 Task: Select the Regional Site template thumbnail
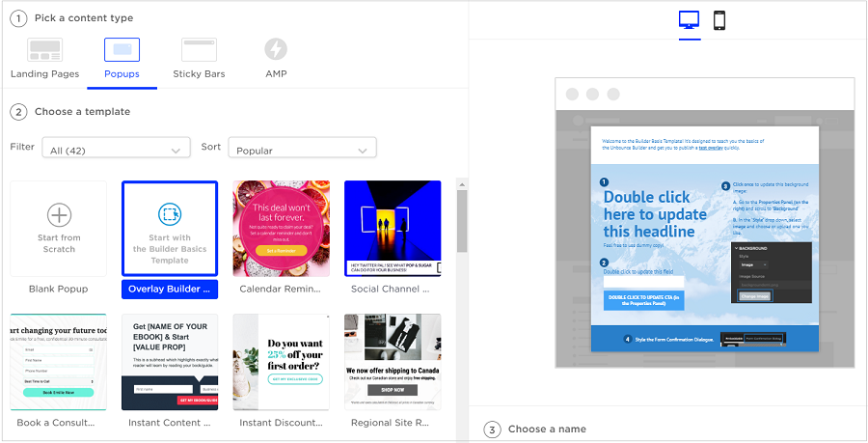pos(393,362)
